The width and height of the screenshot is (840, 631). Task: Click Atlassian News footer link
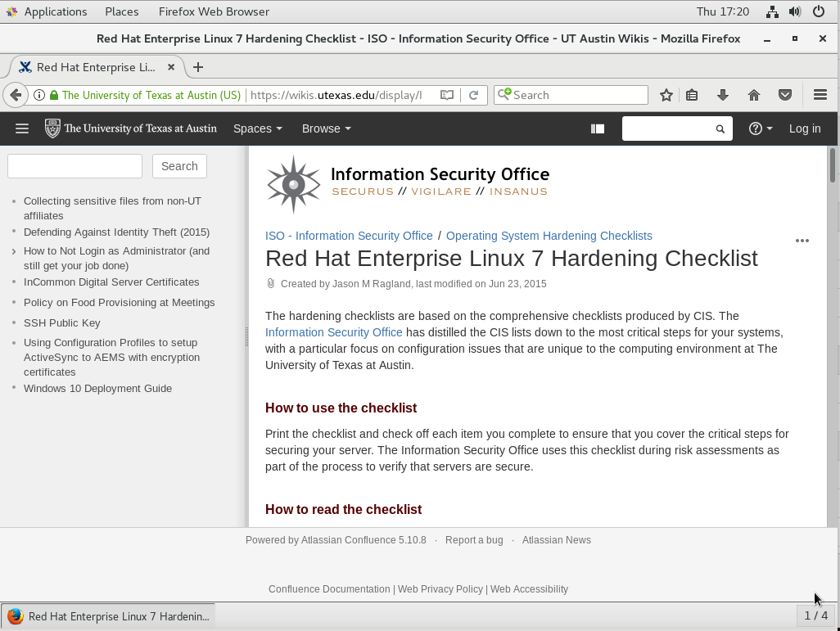[x=557, y=540]
